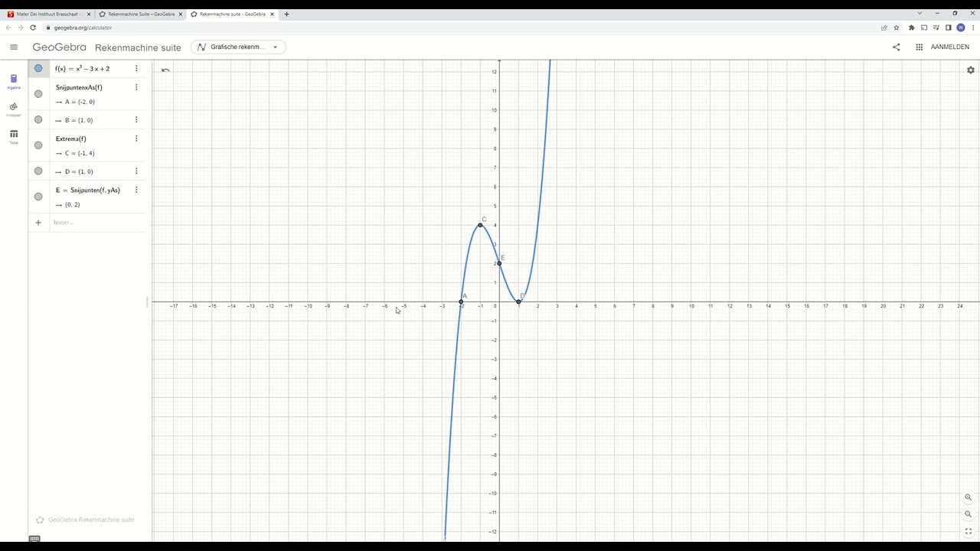Viewport: 980px width, 551px height.
Task: Open the Knoppen tools panel
Action: pos(14,109)
